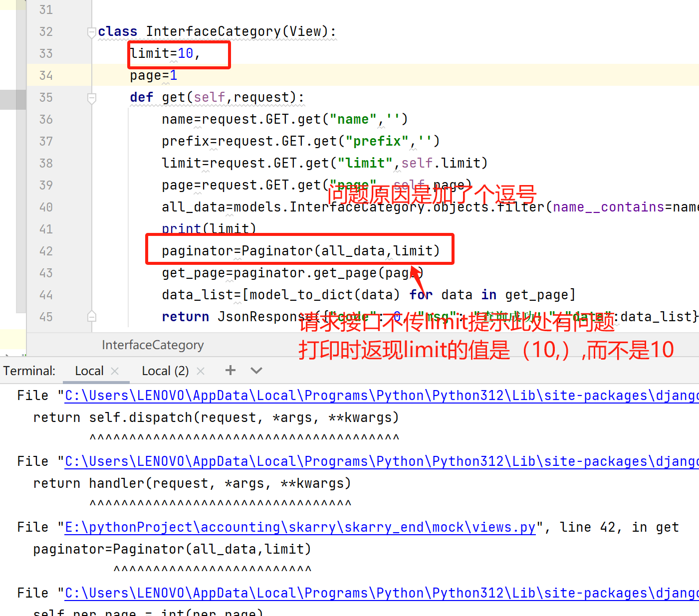
Task: Switch to the Local (2) terminal tab
Action: [x=165, y=371]
